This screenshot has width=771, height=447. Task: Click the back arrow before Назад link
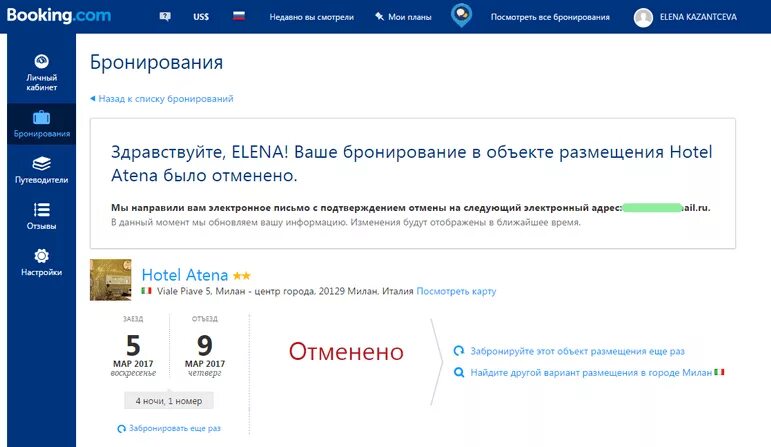[x=92, y=98]
